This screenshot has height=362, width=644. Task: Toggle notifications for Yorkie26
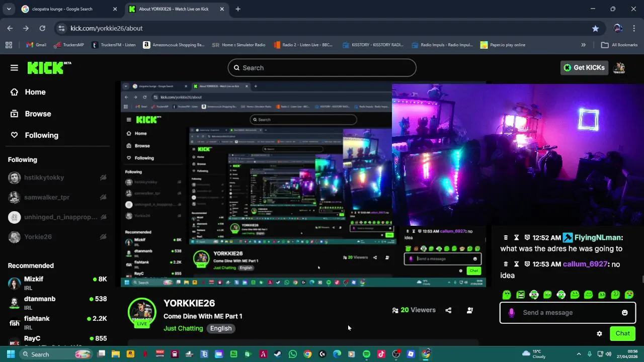[103, 237]
